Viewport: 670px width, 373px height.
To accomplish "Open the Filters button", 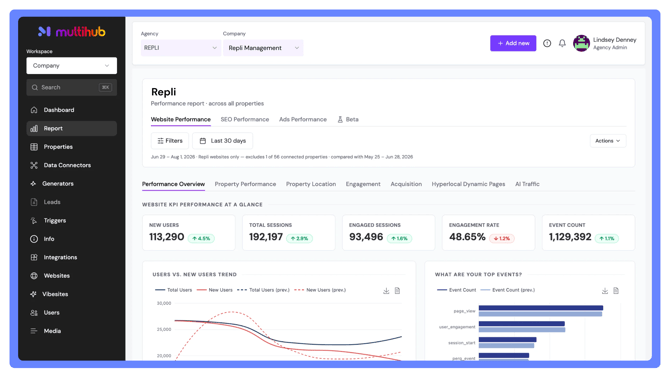I will click(x=170, y=141).
